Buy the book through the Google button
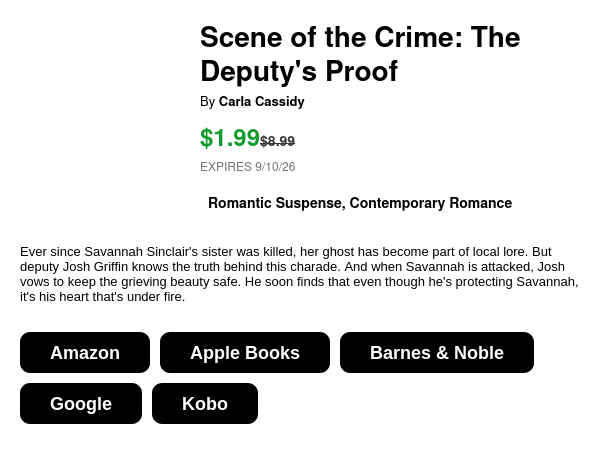 tap(81, 403)
